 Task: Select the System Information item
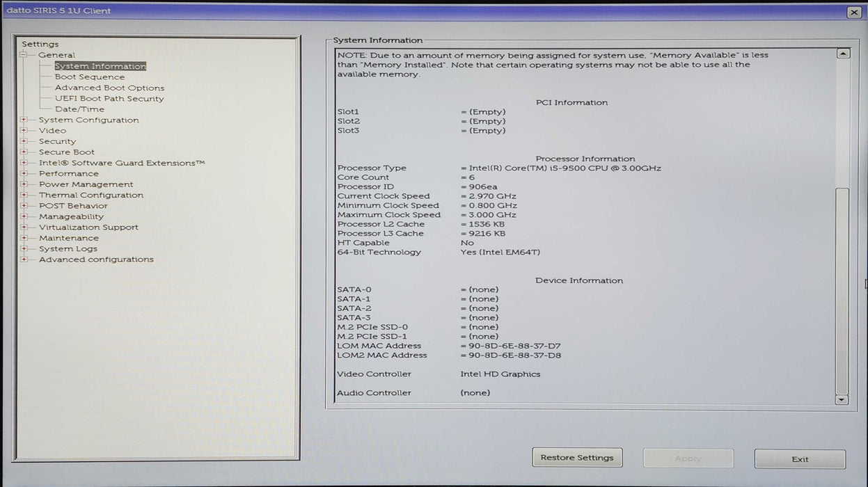pyautogui.click(x=100, y=67)
